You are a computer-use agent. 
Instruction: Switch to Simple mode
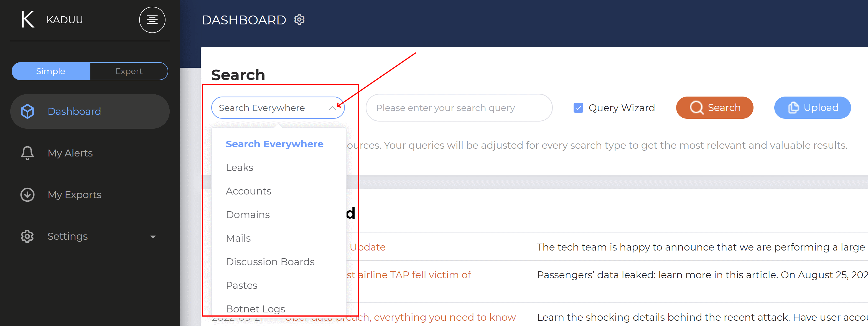click(x=51, y=71)
